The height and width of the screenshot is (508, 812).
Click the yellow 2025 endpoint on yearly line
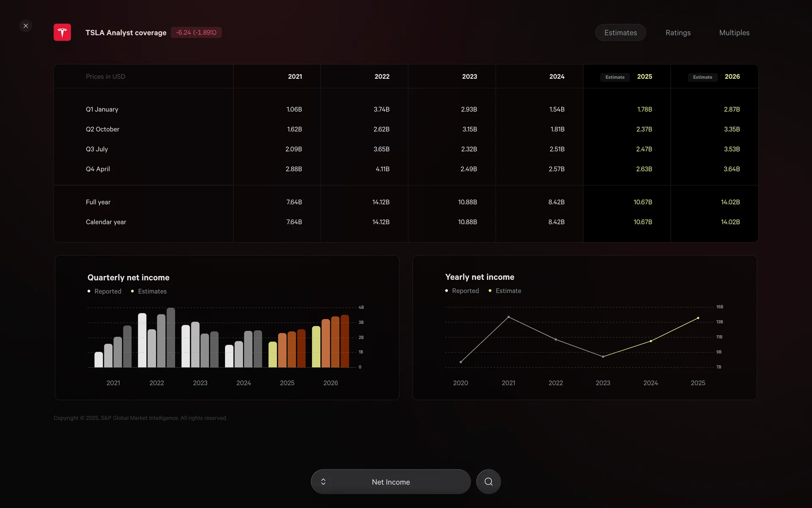pyautogui.click(x=698, y=318)
